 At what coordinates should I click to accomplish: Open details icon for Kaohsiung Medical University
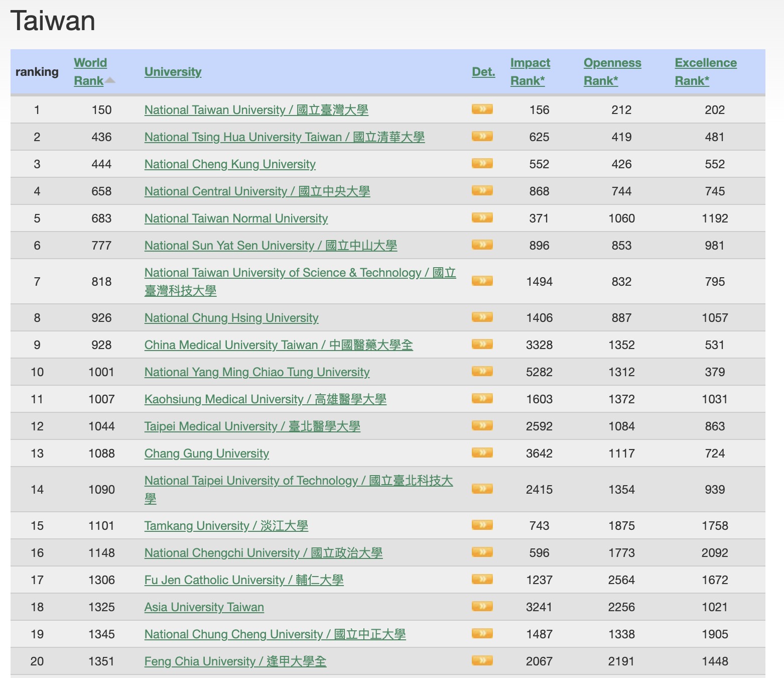tap(482, 398)
